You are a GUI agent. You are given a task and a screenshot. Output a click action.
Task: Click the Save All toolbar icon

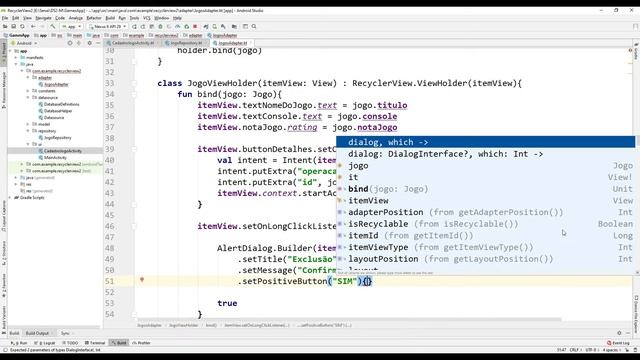click(13, 27)
